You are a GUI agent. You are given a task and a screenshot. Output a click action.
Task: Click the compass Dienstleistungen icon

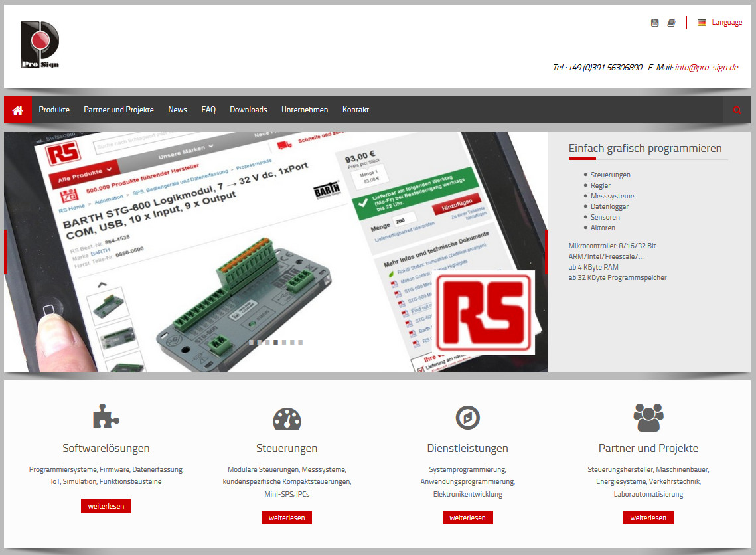coord(468,418)
